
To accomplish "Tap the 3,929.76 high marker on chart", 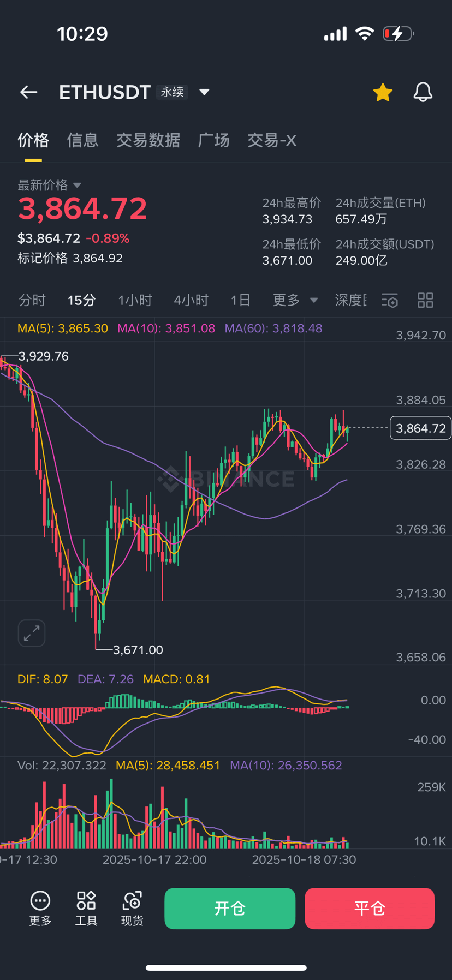I will click(44, 356).
